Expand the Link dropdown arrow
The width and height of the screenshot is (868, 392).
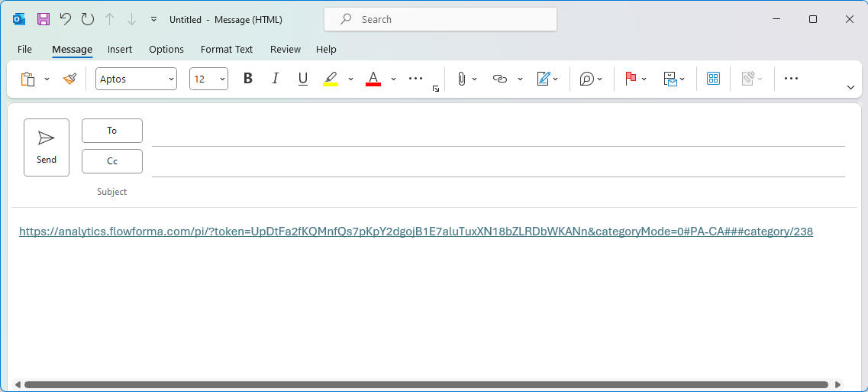520,79
